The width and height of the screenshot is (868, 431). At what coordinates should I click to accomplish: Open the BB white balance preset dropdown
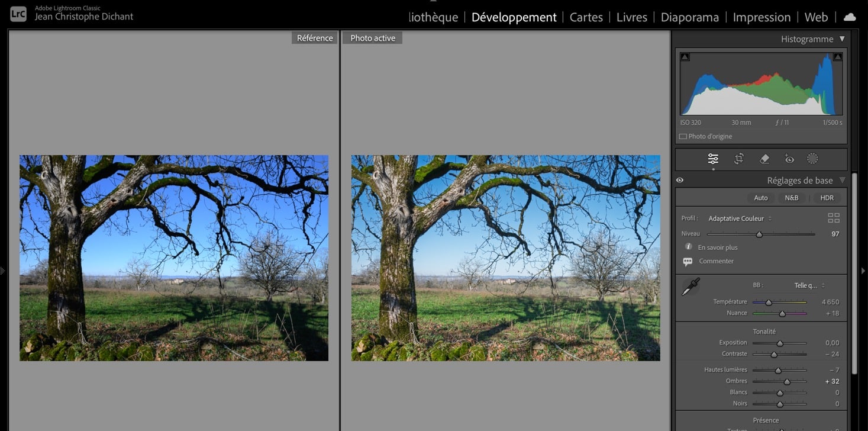coord(809,285)
